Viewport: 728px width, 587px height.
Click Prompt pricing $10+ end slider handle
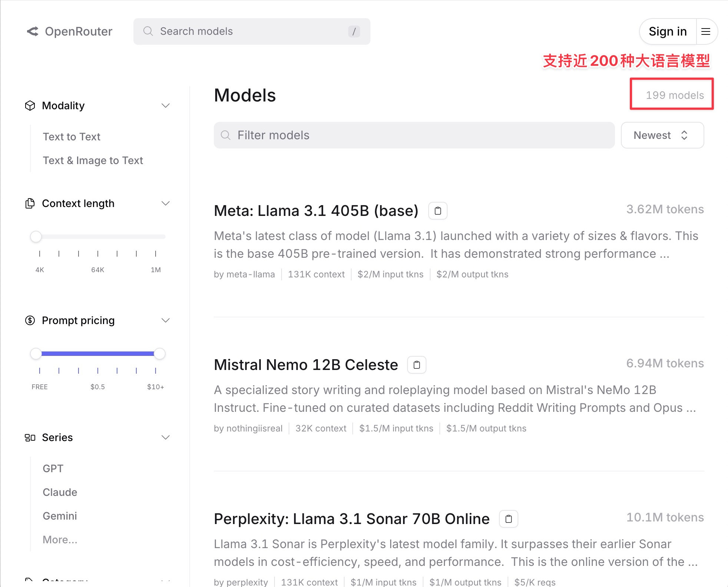pyautogui.click(x=160, y=354)
